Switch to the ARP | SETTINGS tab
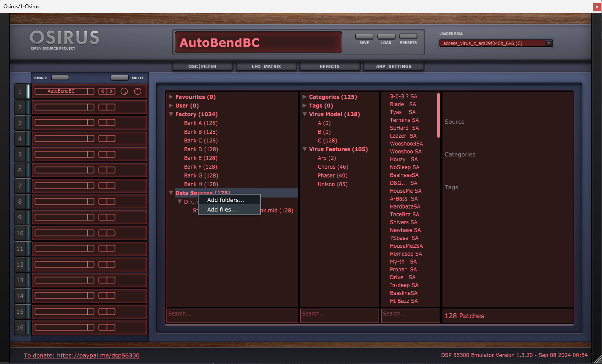602x364 pixels. (393, 66)
